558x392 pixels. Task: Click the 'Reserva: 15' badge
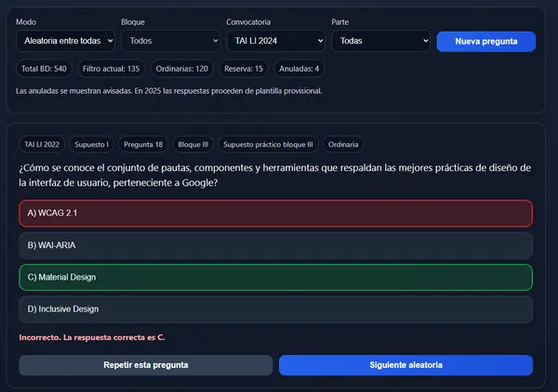point(244,69)
